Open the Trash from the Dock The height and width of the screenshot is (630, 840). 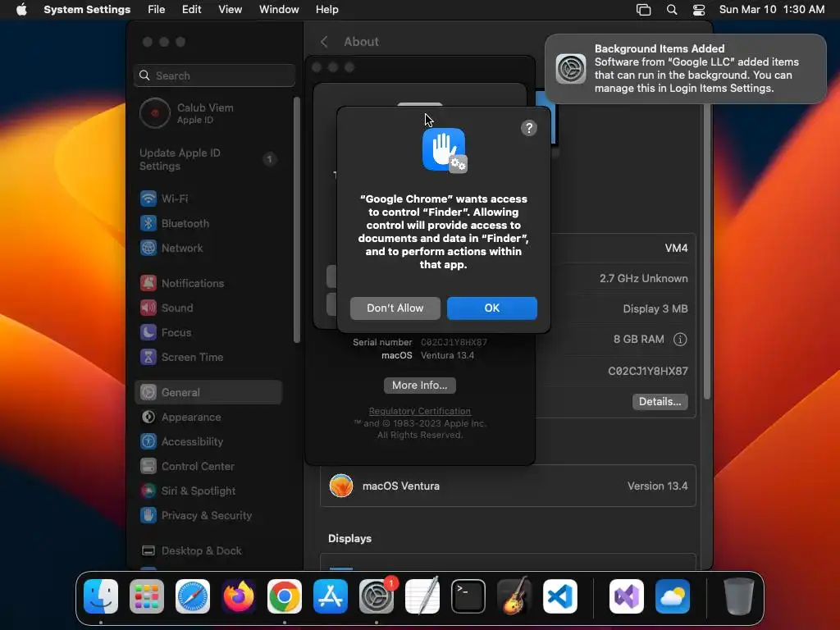point(739,596)
